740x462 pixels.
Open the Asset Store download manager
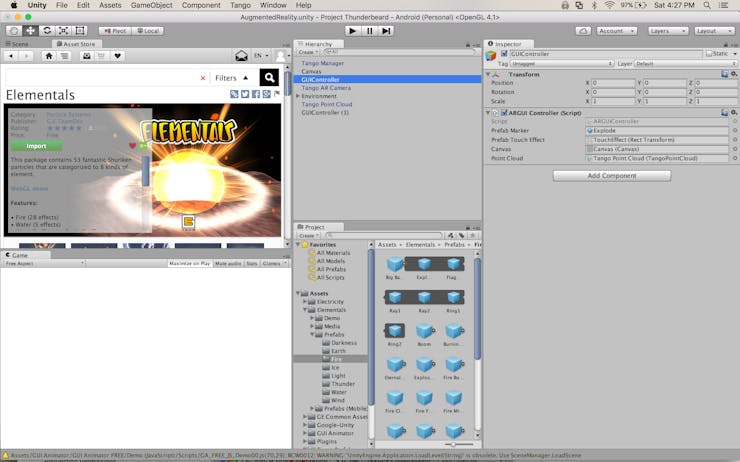tap(86, 56)
